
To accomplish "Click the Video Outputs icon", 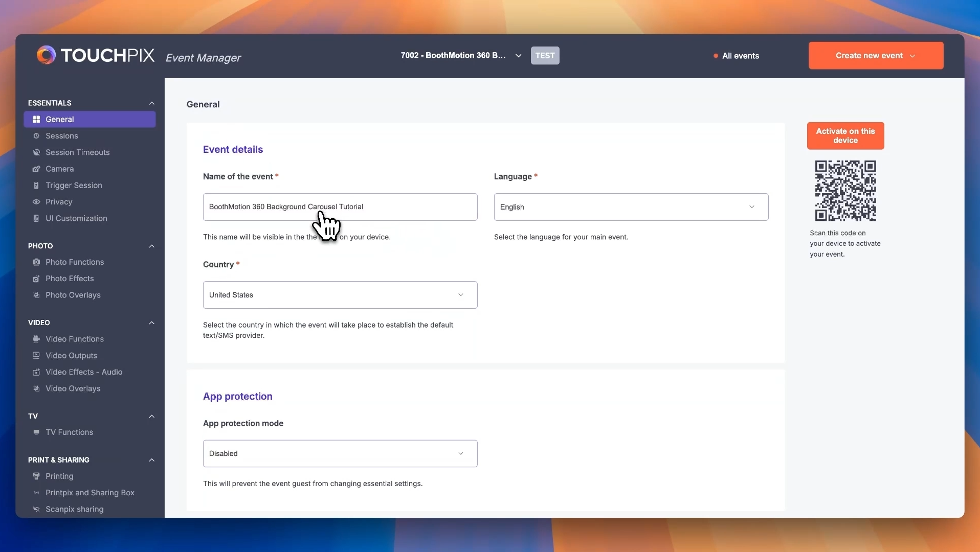I will pos(36,356).
